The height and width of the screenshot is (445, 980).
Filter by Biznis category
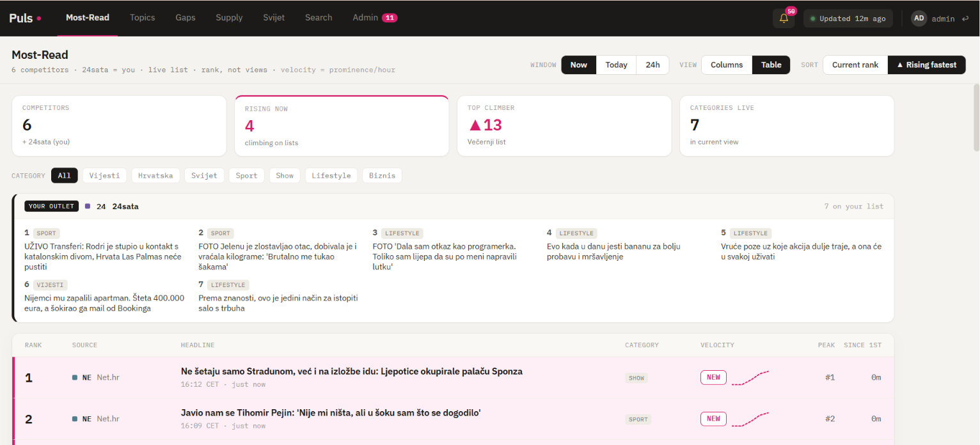382,175
